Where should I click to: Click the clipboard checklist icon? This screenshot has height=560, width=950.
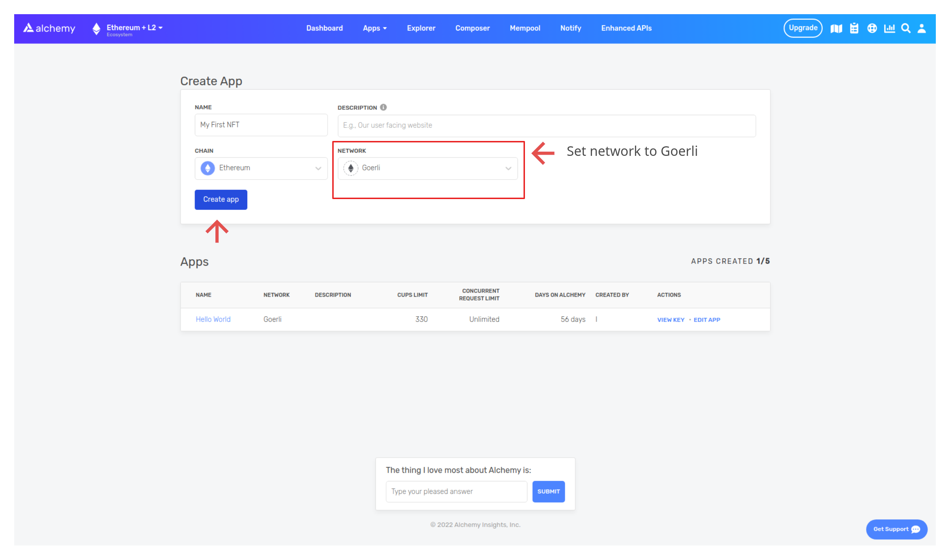pos(854,28)
